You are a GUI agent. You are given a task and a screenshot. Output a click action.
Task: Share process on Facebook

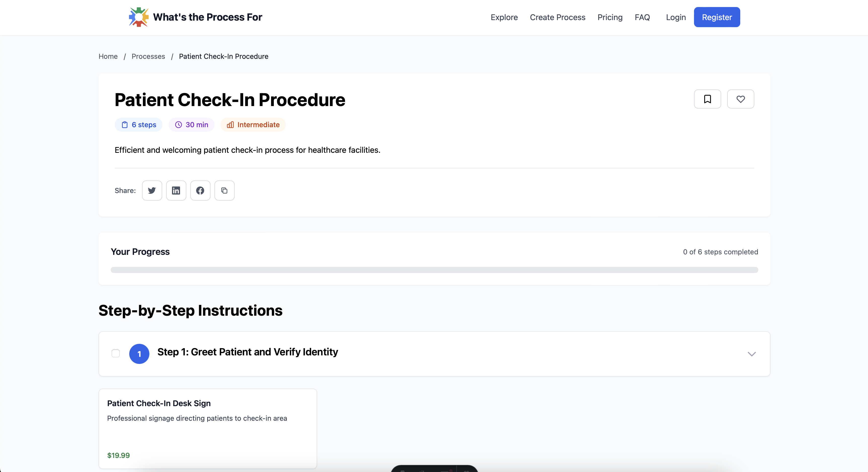point(200,190)
